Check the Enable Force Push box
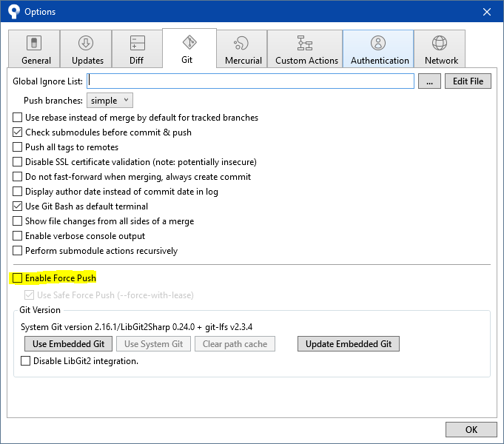The image size is (504, 444). click(x=17, y=278)
